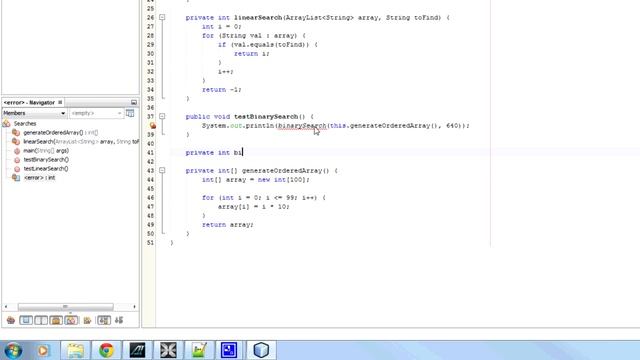Place cursor after 'private int bi' on line 41

[x=242, y=152]
